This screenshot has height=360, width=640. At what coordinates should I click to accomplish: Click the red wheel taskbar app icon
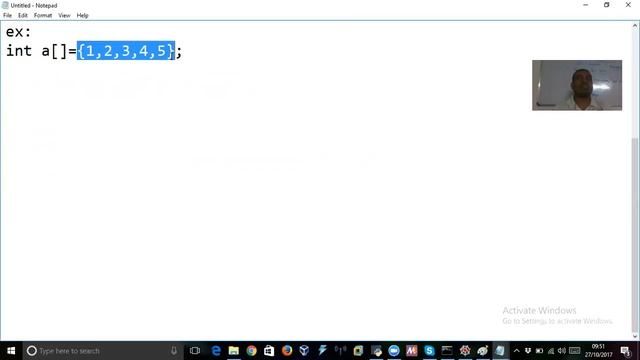click(465, 351)
